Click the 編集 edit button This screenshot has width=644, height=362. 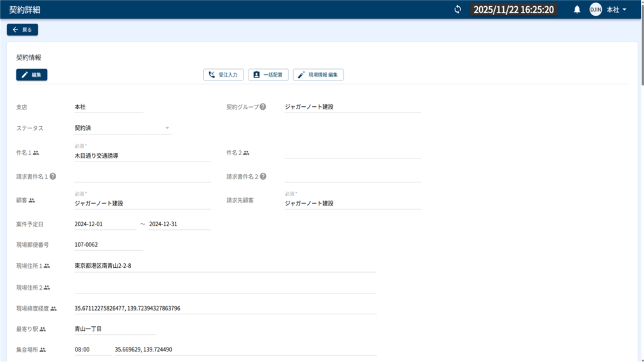[31, 75]
